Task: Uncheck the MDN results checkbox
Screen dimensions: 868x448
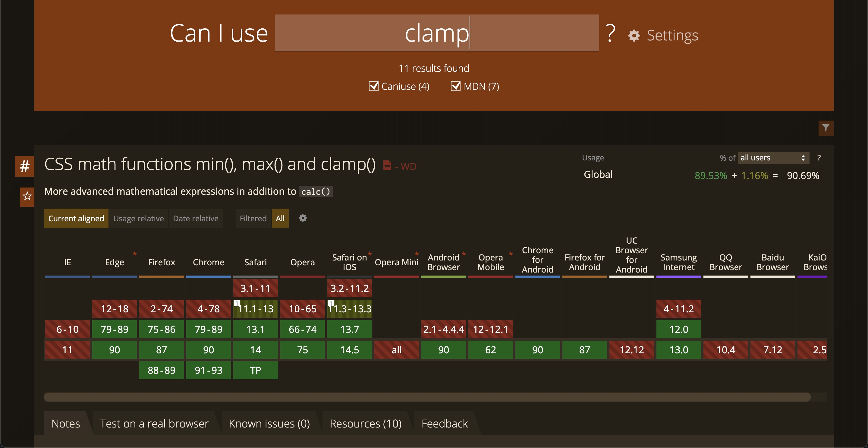Action: pos(456,86)
